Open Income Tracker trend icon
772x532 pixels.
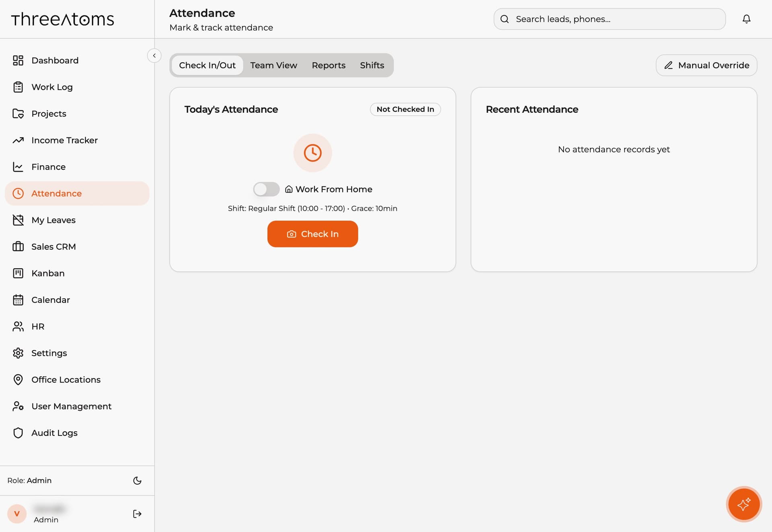click(18, 140)
